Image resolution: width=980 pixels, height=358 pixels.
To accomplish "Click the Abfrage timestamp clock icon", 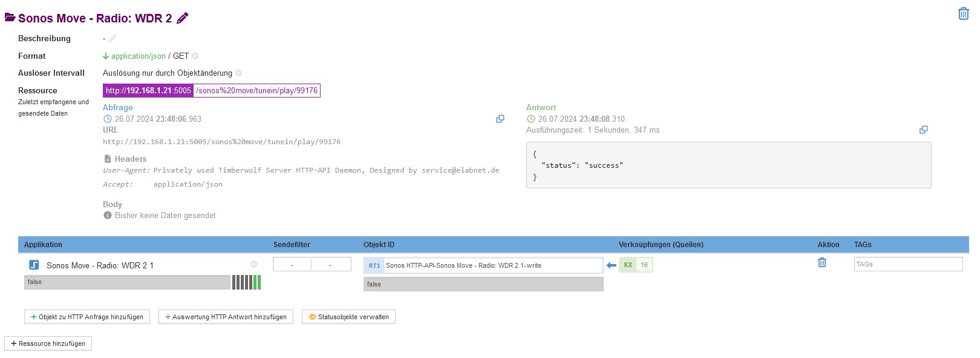I will pyautogui.click(x=108, y=119).
